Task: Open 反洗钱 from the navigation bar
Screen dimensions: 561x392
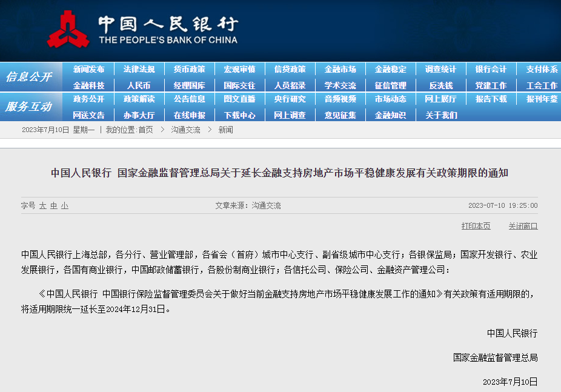Action: pos(440,85)
